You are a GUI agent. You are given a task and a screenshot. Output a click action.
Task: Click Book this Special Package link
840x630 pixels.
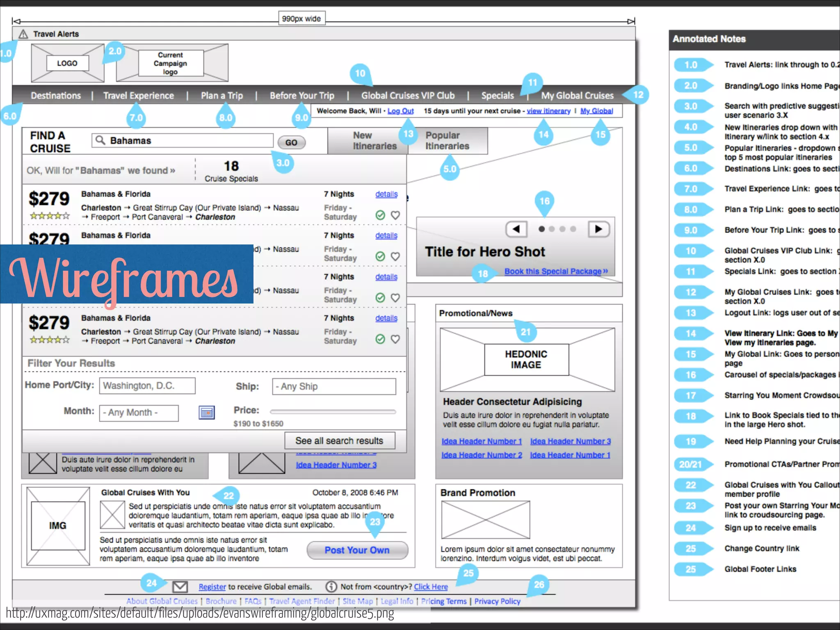coord(556,272)
